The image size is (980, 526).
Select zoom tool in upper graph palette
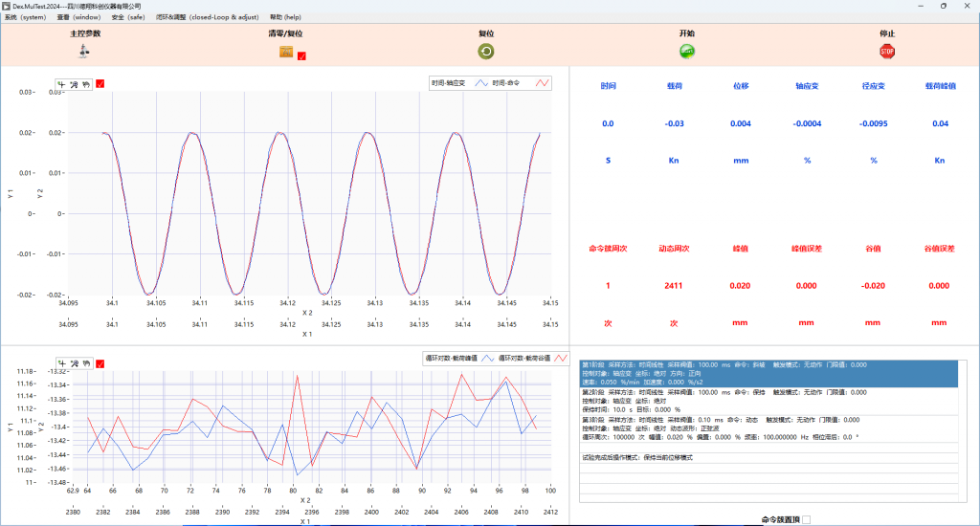click(75, 84)
